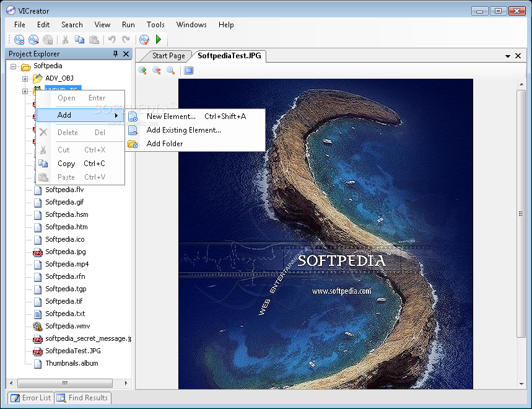Switch to the Start Page tab

coord(168,56)
